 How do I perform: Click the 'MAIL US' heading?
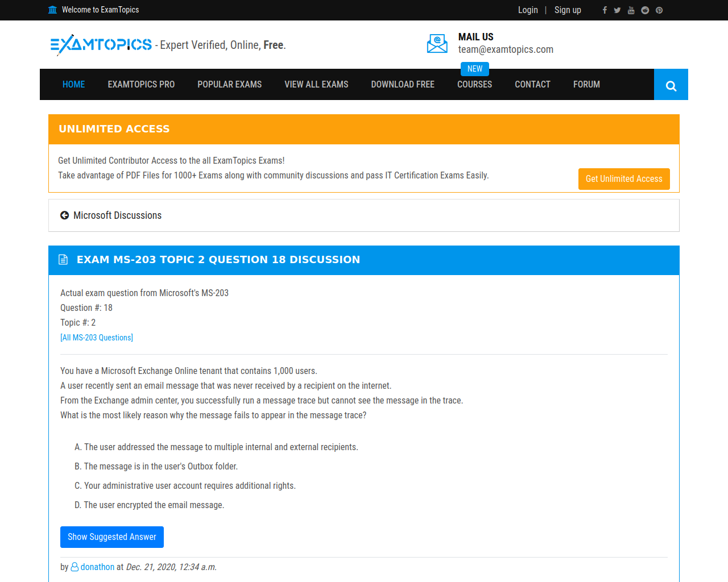pos(476,37)
